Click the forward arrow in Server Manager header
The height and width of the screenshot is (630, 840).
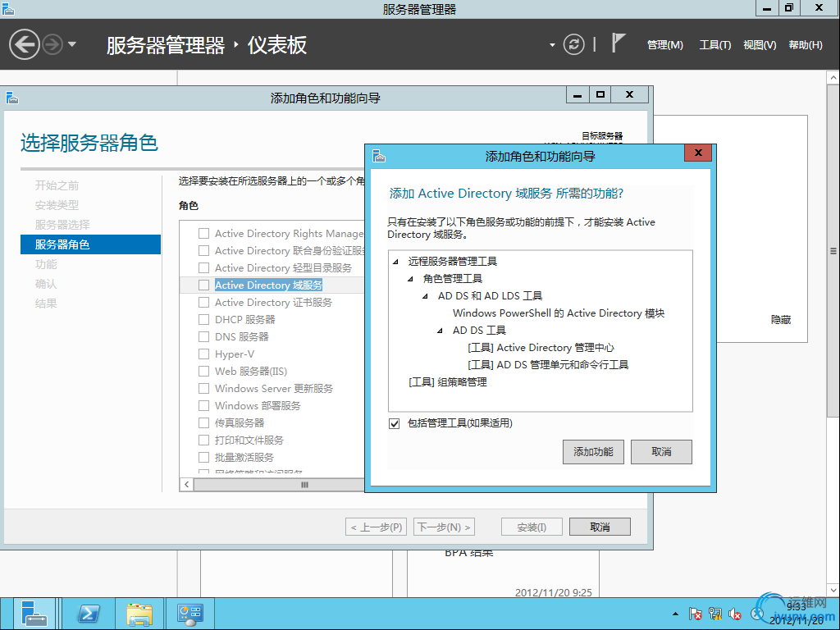pos(52,44)
